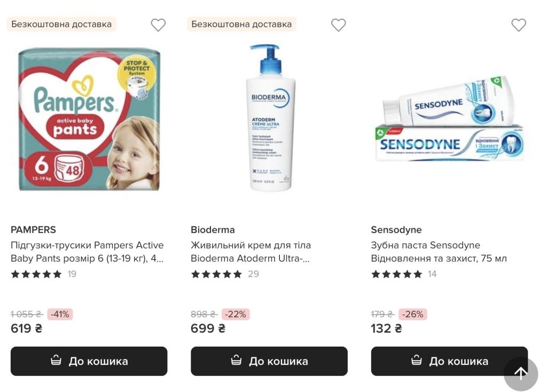Add Sensodyne toothpaste to cart
Image resolution: width=547 pixels, height=392 pixels.
449,361
